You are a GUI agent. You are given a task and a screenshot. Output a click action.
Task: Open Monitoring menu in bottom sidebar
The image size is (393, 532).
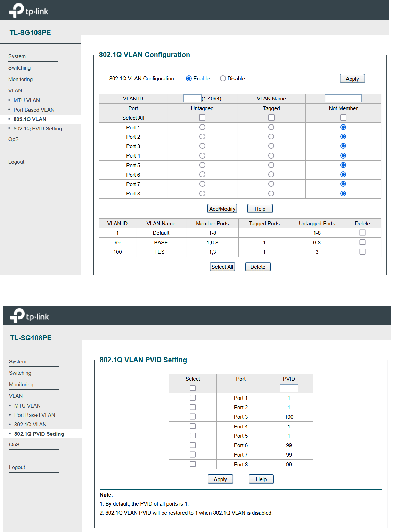pos(21,385)
